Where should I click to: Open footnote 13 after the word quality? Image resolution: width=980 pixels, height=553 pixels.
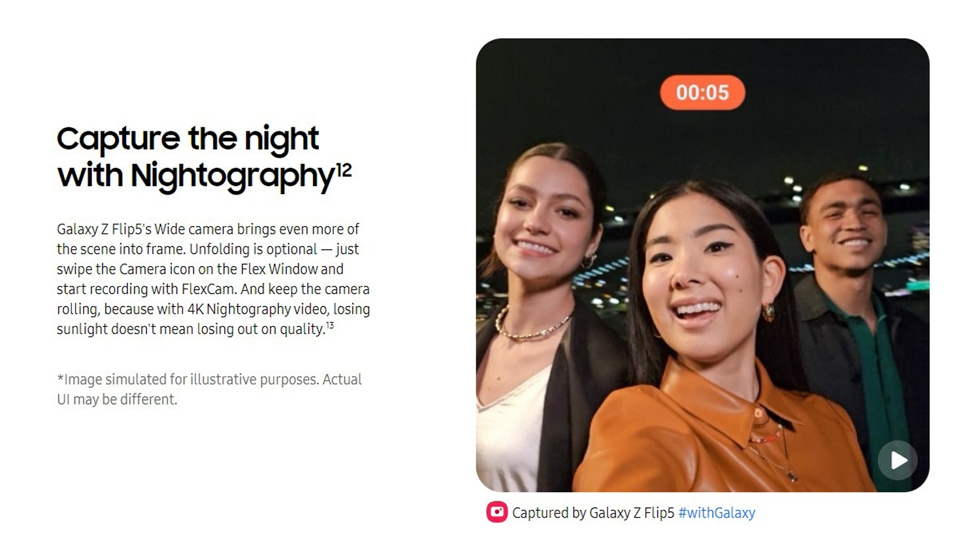point(330,325)
